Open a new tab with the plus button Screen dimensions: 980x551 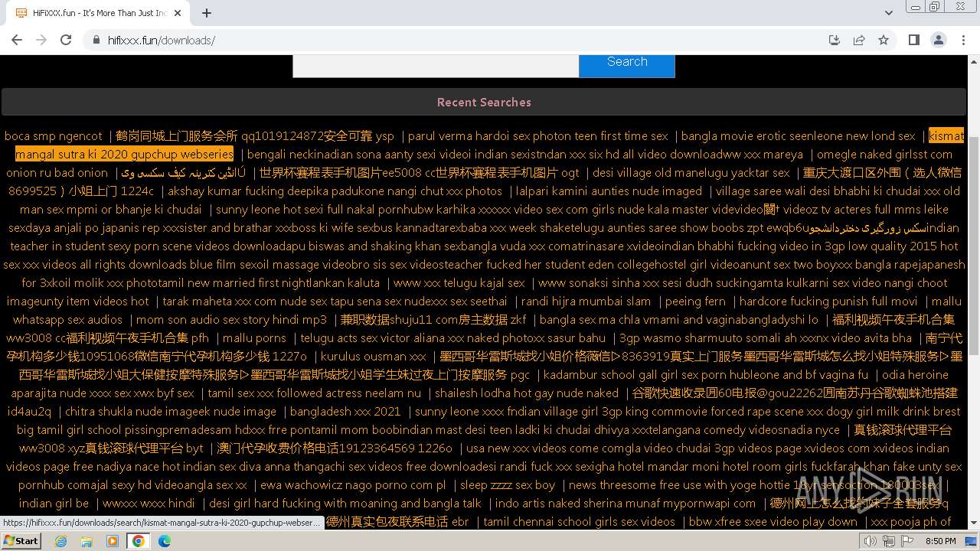coord(207,13)
